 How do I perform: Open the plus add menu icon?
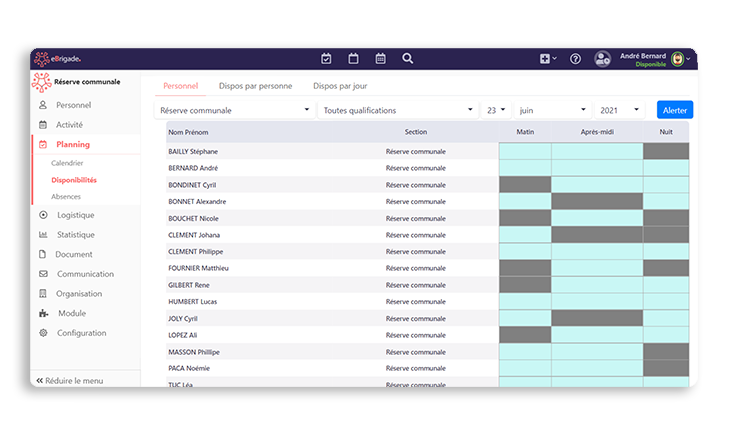[x=548, y=59]
